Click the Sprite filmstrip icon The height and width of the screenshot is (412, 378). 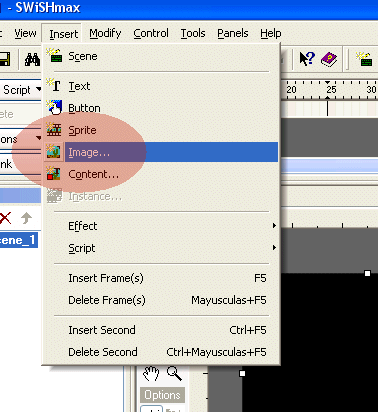point(54,130)
